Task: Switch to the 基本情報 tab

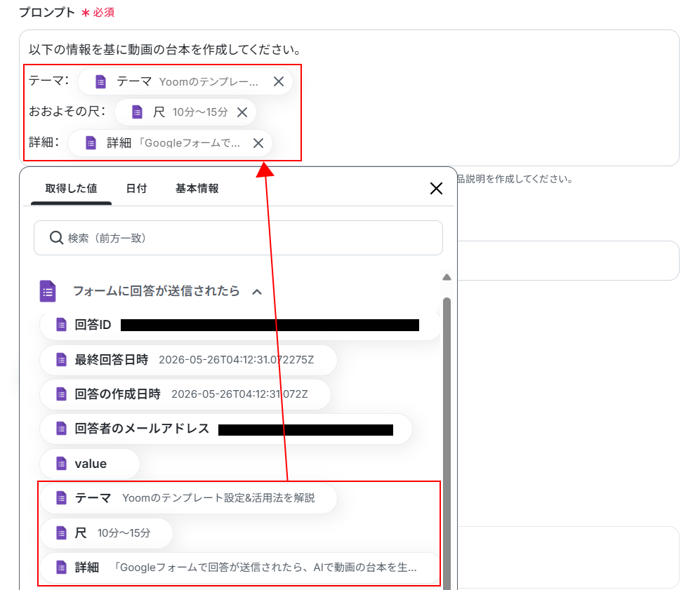Action: (x=197, y=189)
